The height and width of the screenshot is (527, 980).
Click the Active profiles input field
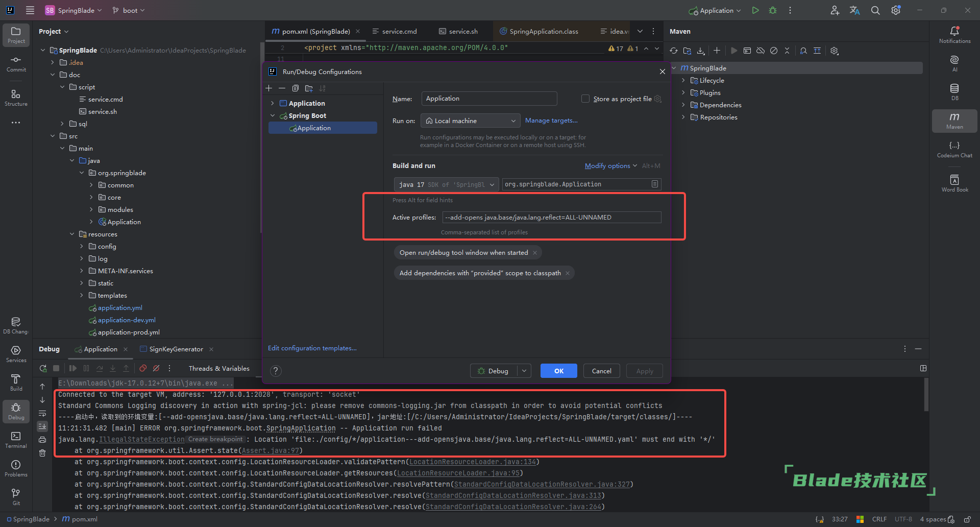[x=552, y=218]
